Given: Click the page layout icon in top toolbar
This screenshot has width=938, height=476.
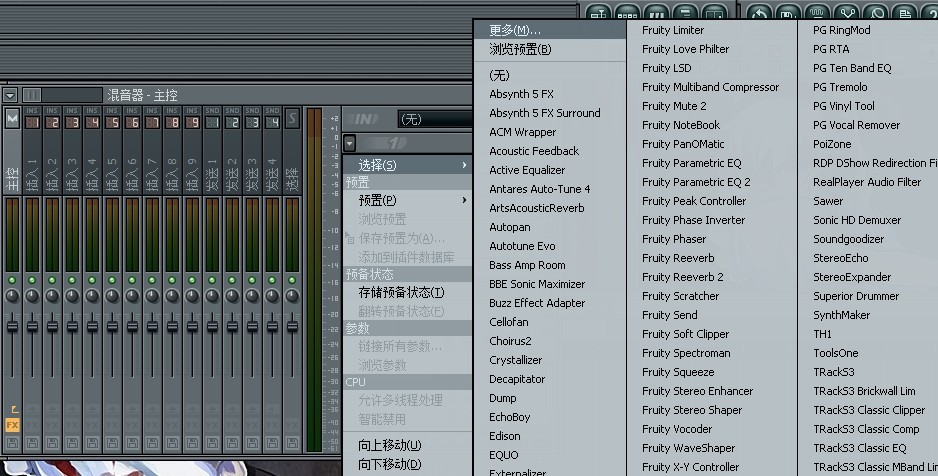Looking at the screenshot, I should (906, 12).
